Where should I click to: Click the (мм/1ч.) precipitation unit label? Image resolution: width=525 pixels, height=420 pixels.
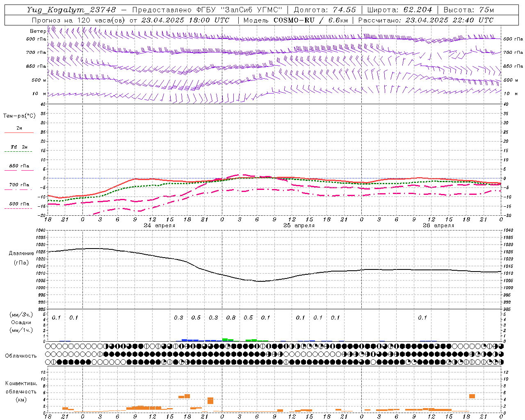click(x=21, y=330)
